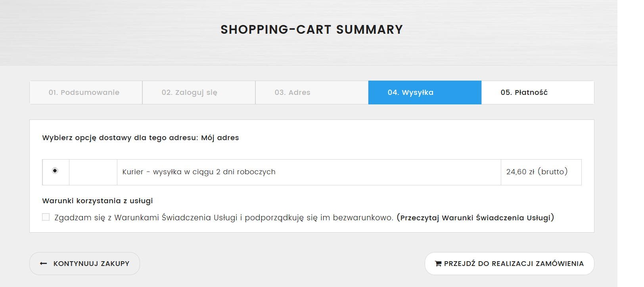Go to the 01. Podsumowanie step

tap(84, 92)
